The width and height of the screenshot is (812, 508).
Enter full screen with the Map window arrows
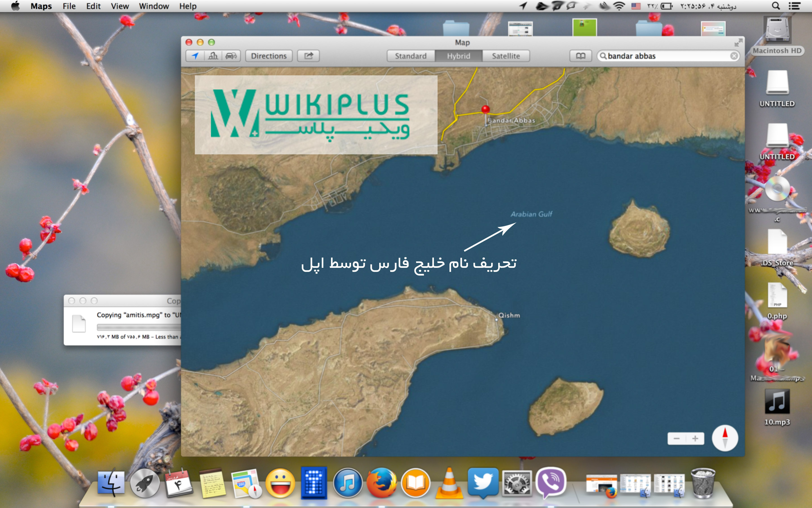[x=738, y=43]
